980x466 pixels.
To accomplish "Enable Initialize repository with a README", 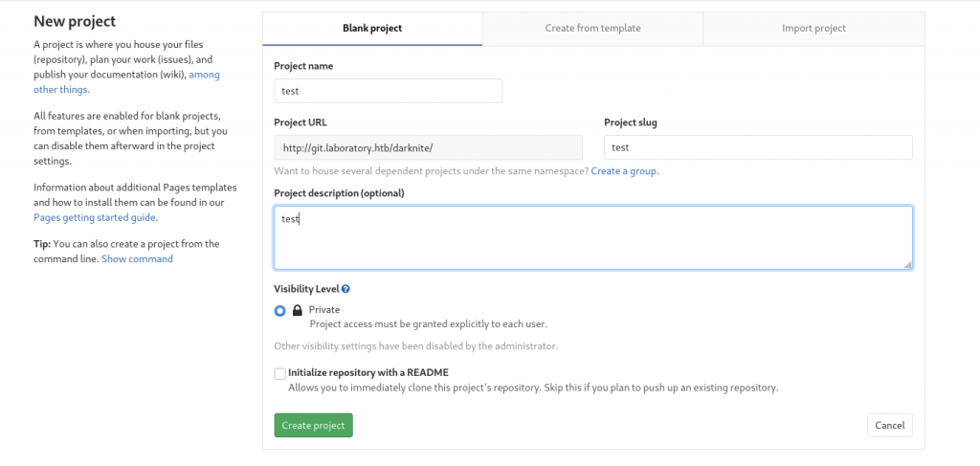I will [x=279, y=373].
